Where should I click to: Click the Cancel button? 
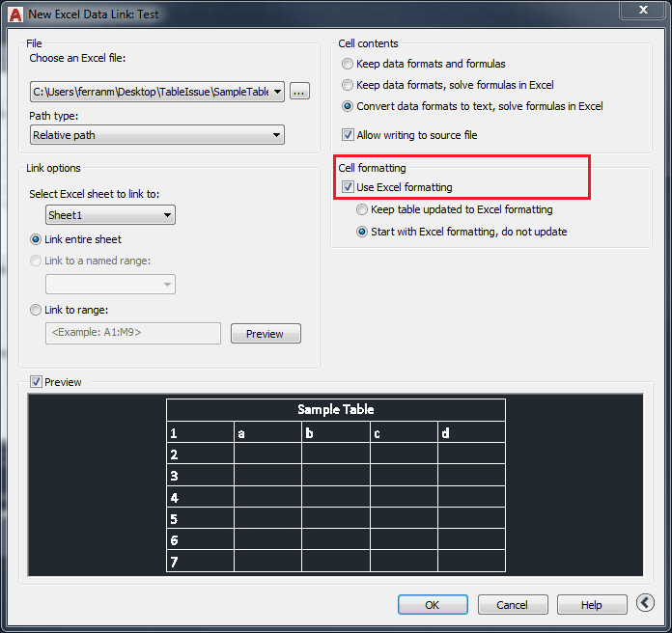click(513, 604)
